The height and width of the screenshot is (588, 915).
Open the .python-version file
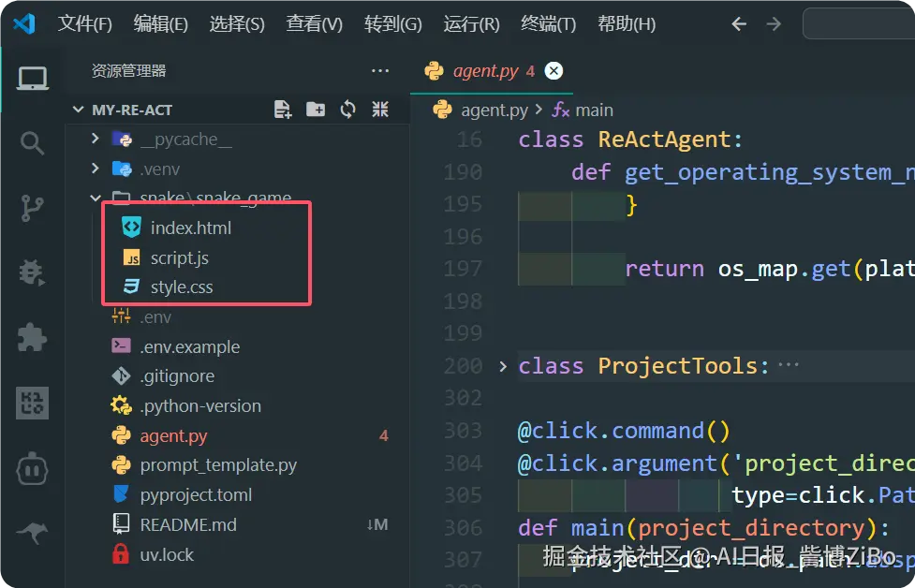point(200,406)
